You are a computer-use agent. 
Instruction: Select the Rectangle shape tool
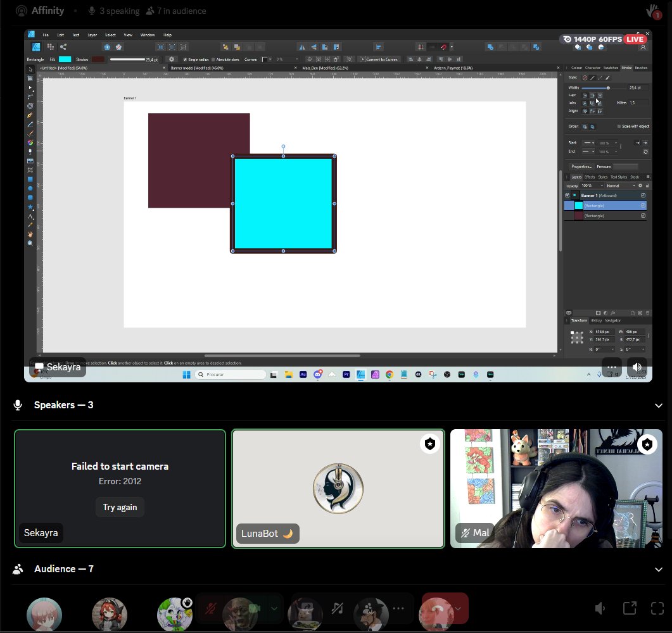[30, 179]
